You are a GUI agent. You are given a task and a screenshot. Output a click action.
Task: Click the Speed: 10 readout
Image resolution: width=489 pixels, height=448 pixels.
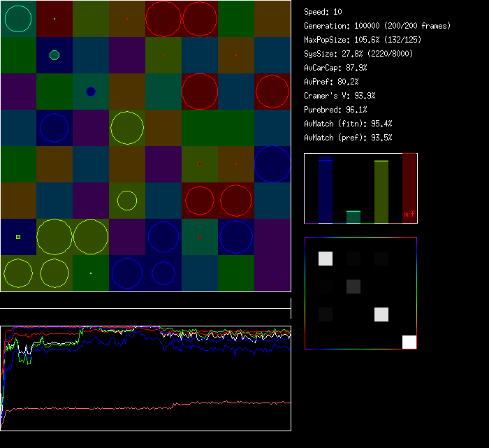(323, 12)
